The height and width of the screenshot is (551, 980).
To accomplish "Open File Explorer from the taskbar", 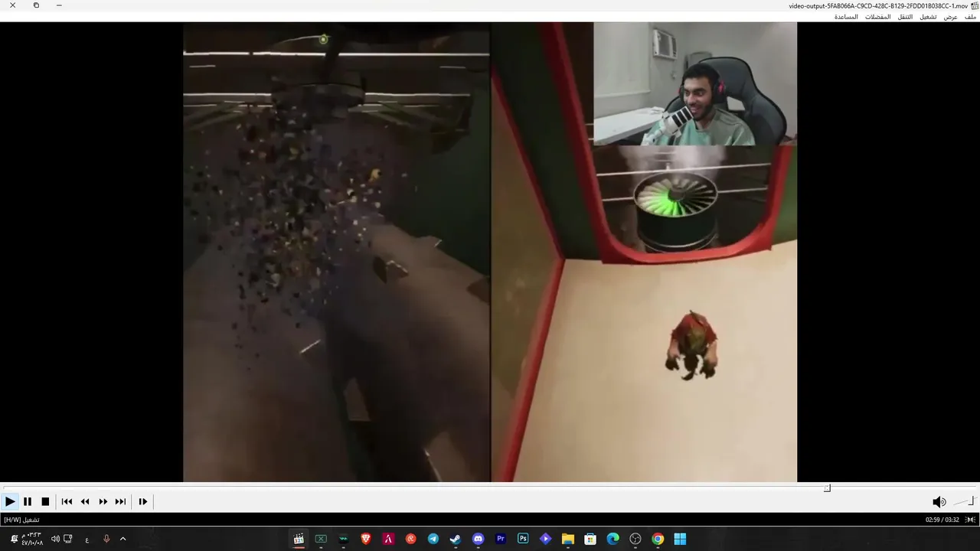I will click(568, 539).
